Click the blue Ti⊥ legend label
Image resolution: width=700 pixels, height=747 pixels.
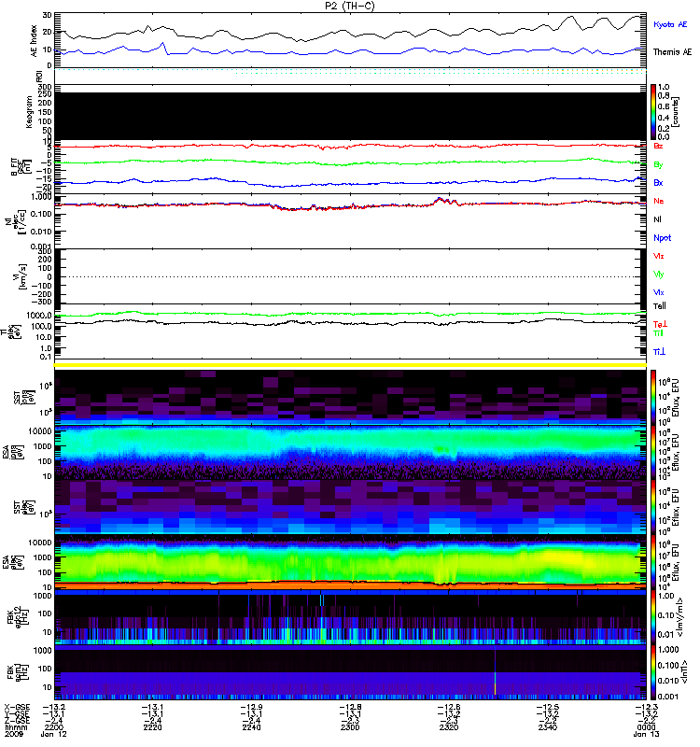click(659, 352)
